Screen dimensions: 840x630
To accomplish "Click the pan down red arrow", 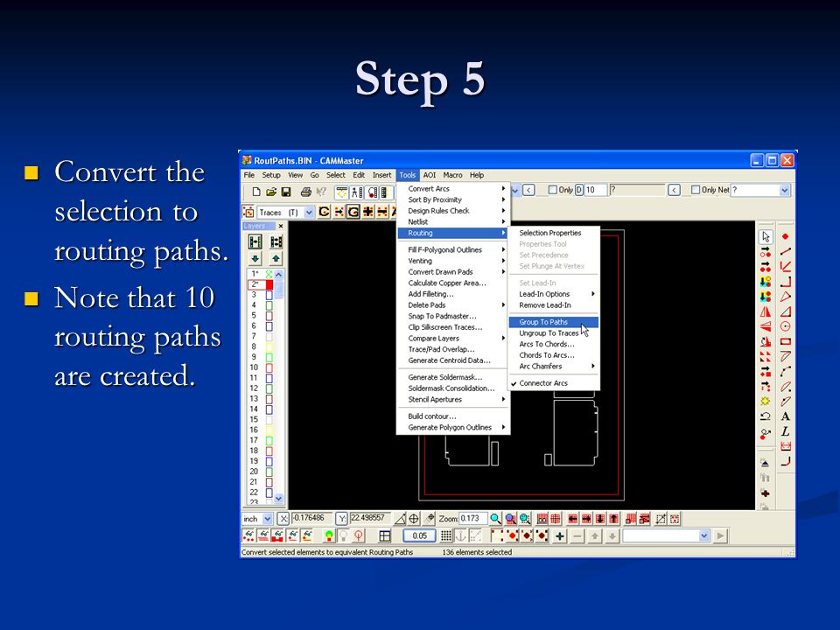I will (x=600, y=519).
